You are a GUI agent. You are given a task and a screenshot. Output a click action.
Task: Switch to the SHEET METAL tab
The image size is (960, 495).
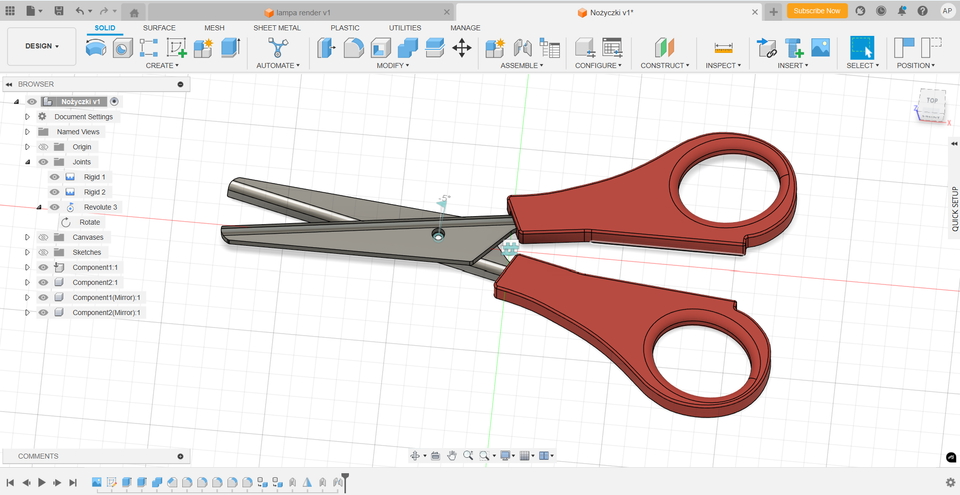tap(277, 28)
